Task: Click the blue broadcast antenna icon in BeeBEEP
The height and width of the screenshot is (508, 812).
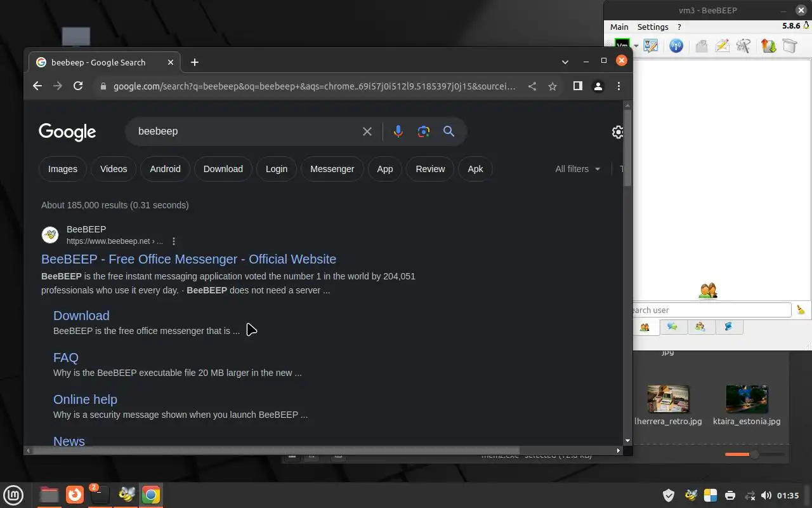Action: coord(676,46)
